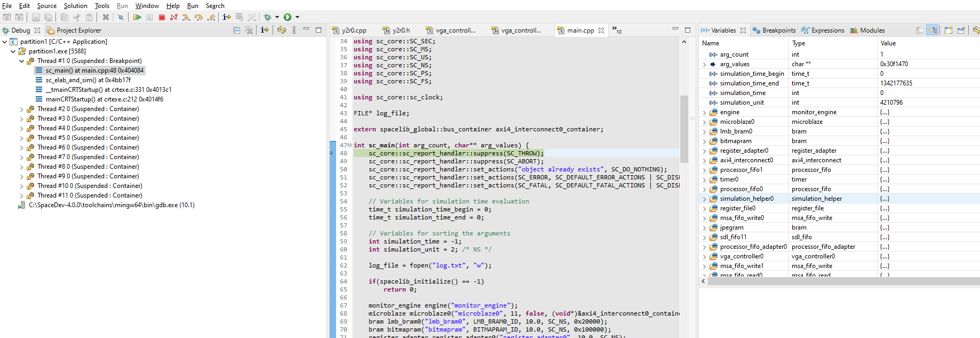Expand the microblaze0 variable
This screenshot has width=980, height=338.
click(704, 122)
